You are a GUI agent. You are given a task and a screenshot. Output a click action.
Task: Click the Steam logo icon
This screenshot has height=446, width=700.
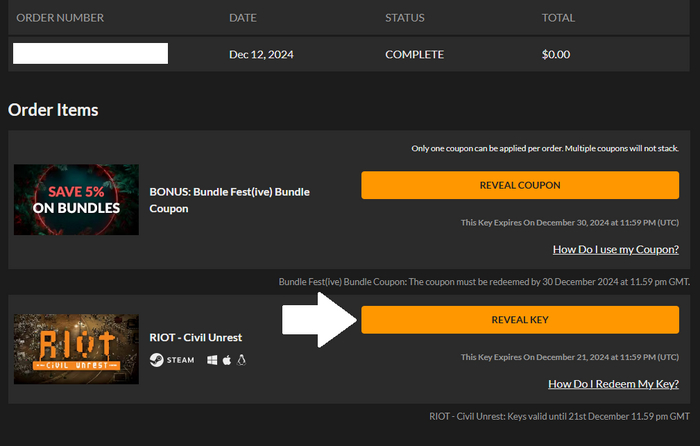(x=157, y=360)
